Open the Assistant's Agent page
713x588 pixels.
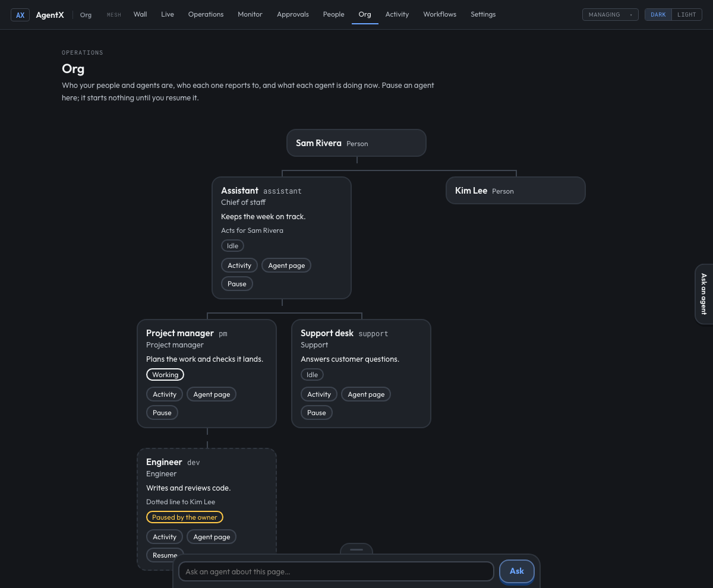[x=286, y=265]
